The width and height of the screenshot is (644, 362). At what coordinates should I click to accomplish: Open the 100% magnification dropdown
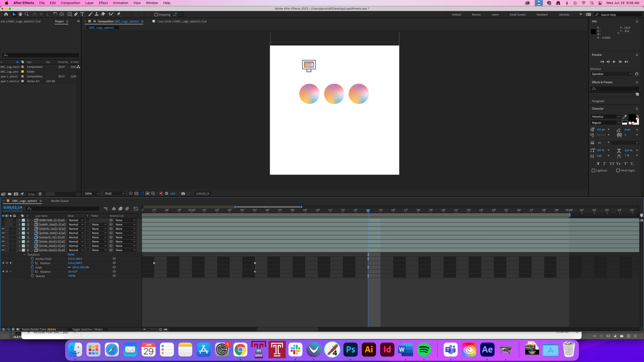pos(92,193)
